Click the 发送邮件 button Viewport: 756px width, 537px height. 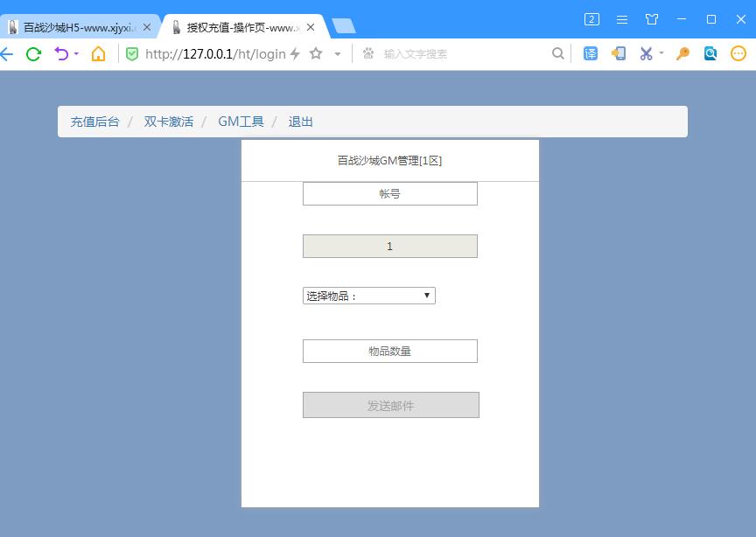(390, 405)
